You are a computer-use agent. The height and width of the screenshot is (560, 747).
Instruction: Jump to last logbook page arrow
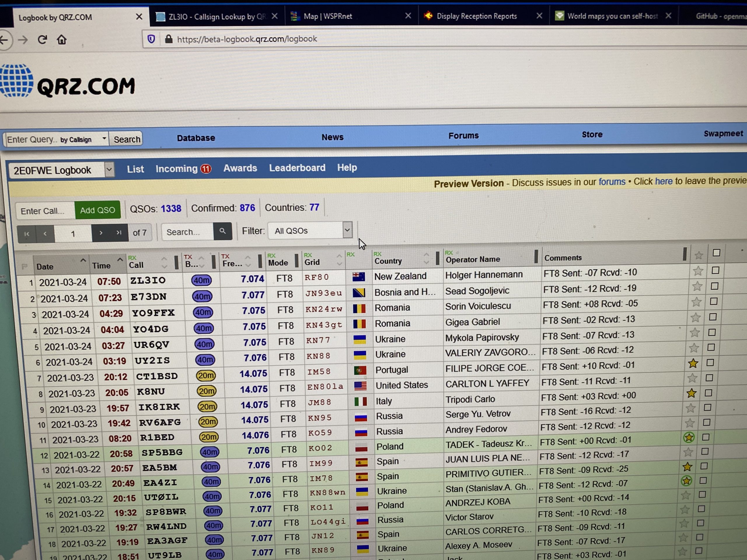pos(119,232)
